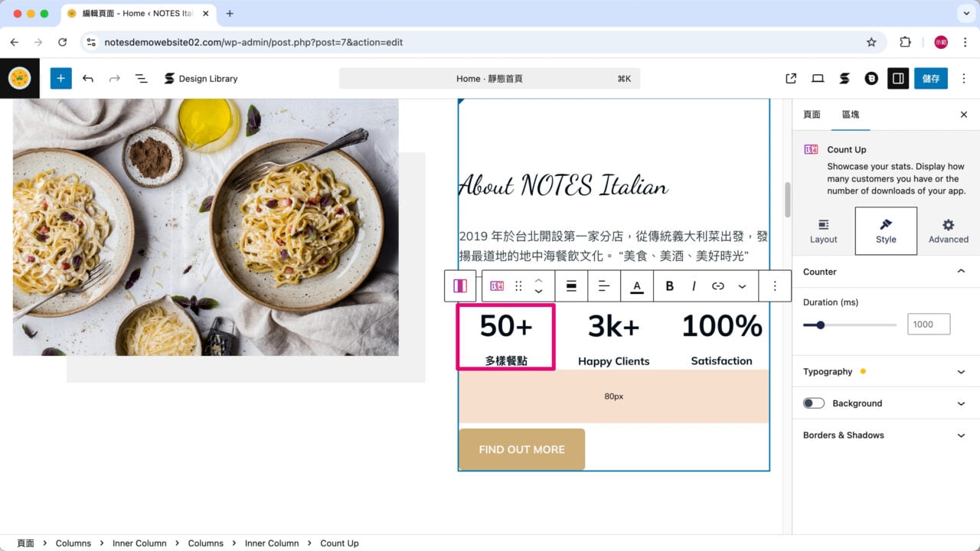This screenshot has height=551, width=980.
Task: Click the blue 儲存 save button
Action: coord(930,78)
